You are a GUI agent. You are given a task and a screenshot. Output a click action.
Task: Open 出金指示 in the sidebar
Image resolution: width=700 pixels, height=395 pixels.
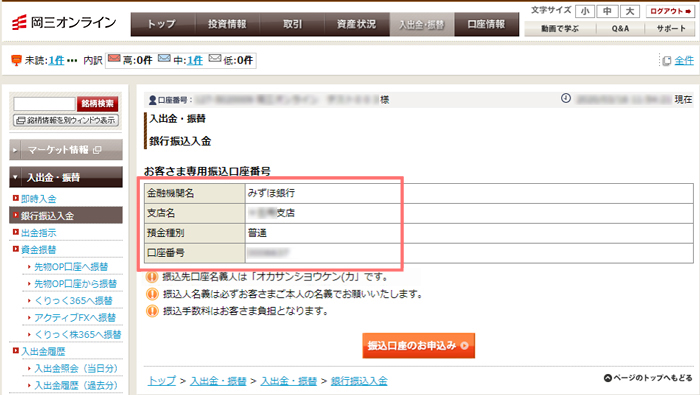pos(38,233)
